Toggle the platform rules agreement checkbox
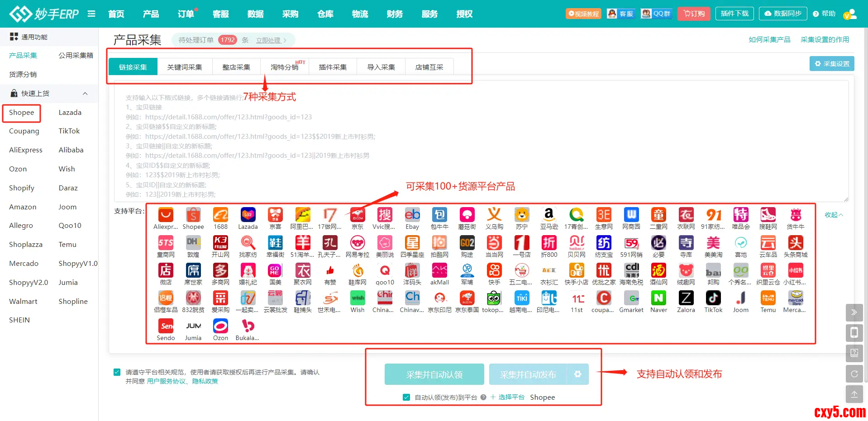The height and width of the screenshot is (421, 868). pyautogui.click(x=117, y=372)
